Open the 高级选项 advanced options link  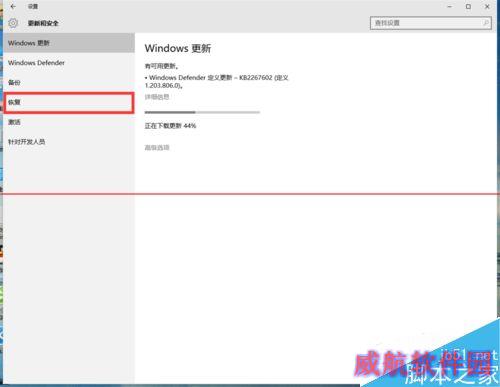click(x=157, y=147)
